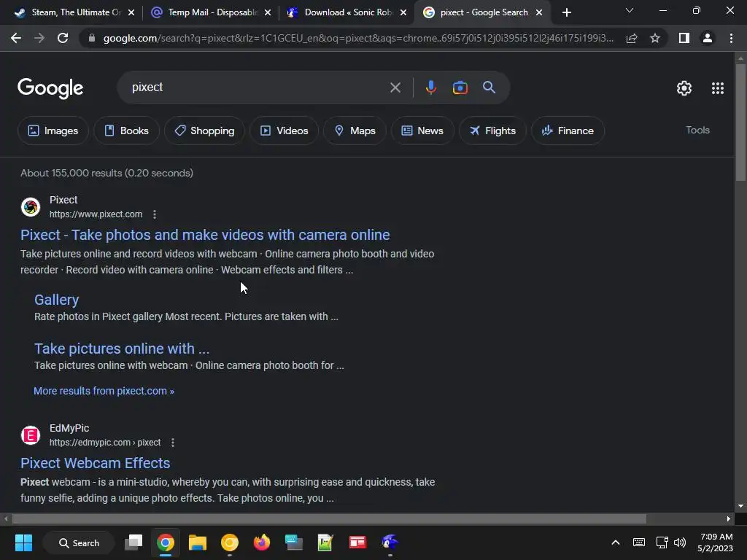The width and height of the screenshot is (747, 560).
Task: Open File Explorer from taskbar
Action: tap(197, 542)
